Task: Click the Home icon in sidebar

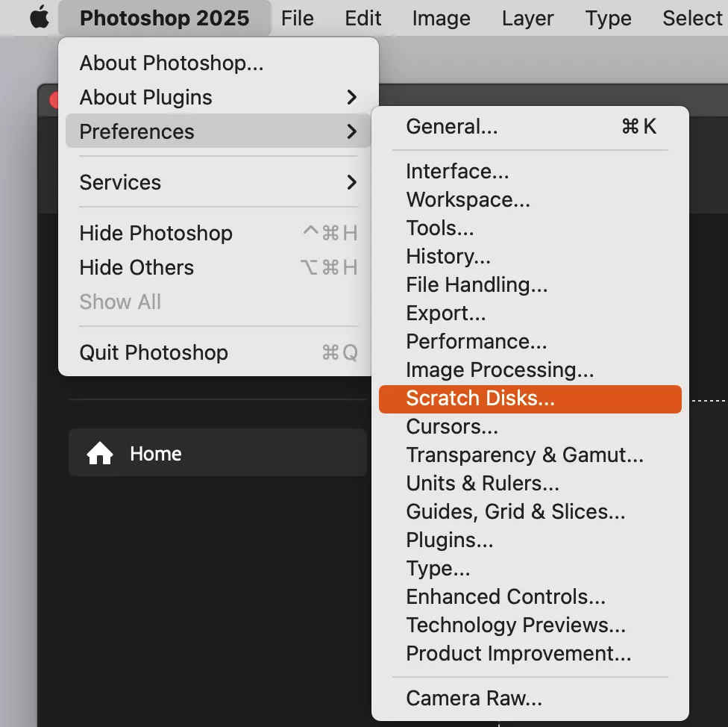Action: coord(100,453)
